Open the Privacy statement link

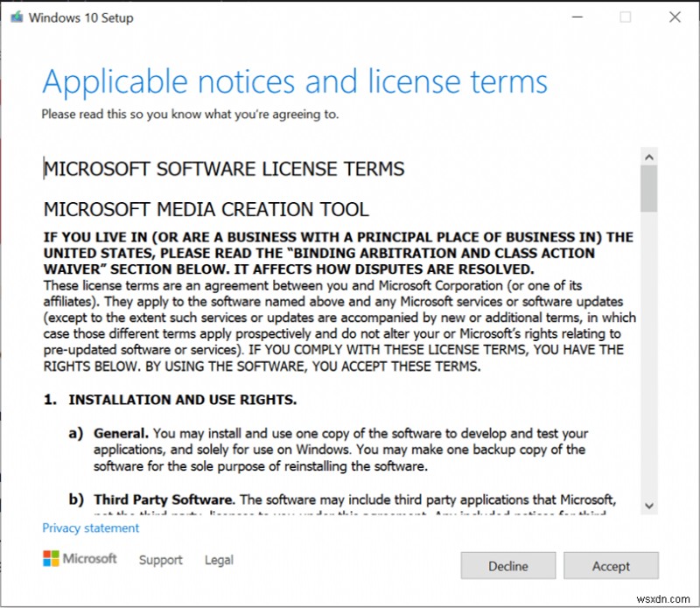pos(90,528)
